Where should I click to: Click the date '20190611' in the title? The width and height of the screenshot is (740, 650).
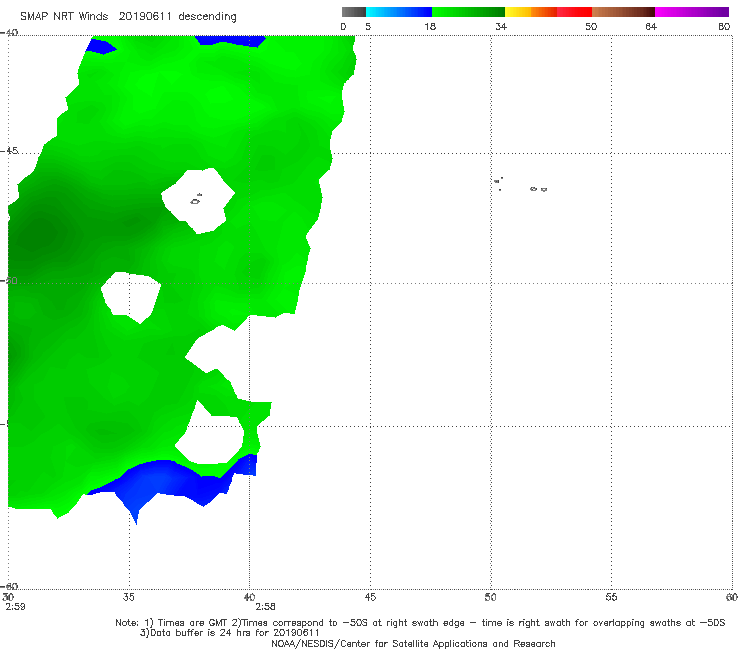point(145,17)
